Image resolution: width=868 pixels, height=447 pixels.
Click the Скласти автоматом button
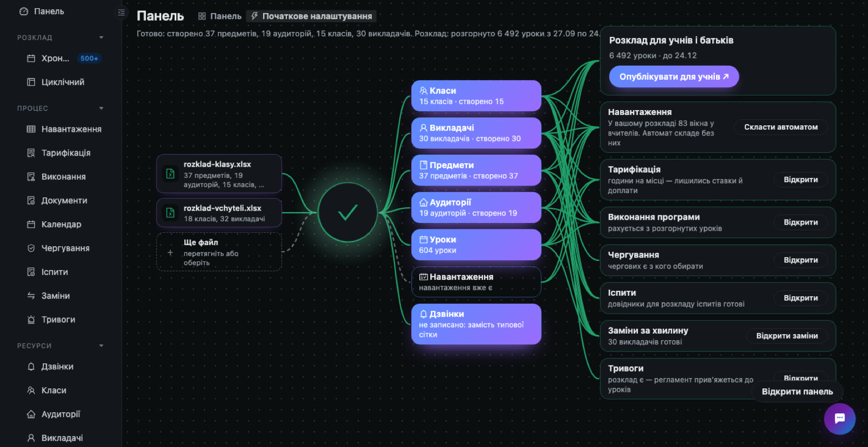point(781,127)
